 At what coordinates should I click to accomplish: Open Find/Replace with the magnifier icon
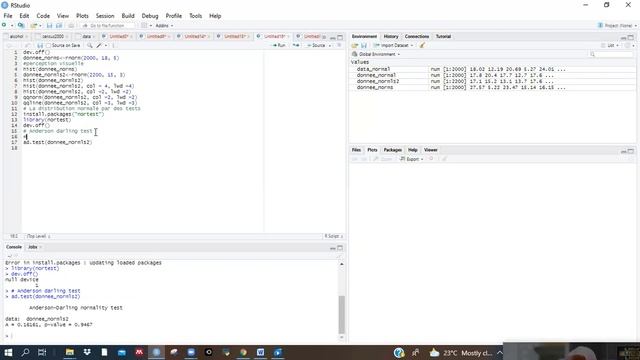pos(89,45)
